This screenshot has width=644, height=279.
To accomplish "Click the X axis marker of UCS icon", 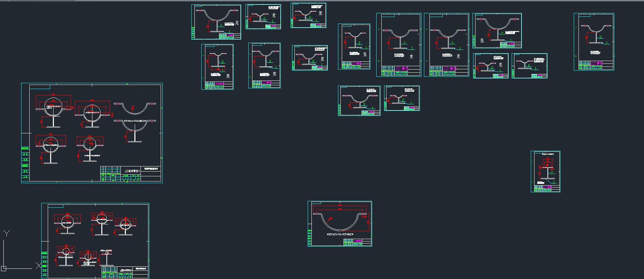I will coord(39,265).
